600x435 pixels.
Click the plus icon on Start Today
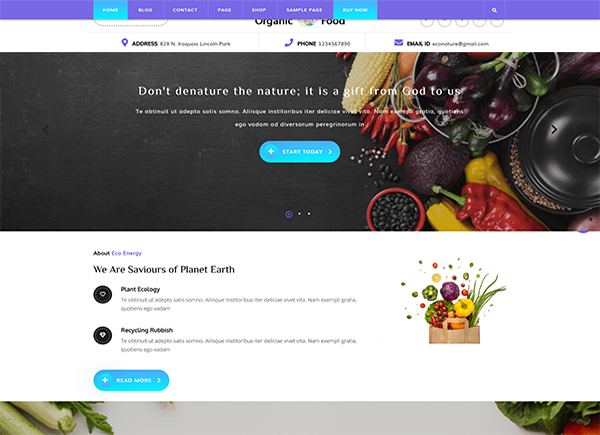[271, 152]
